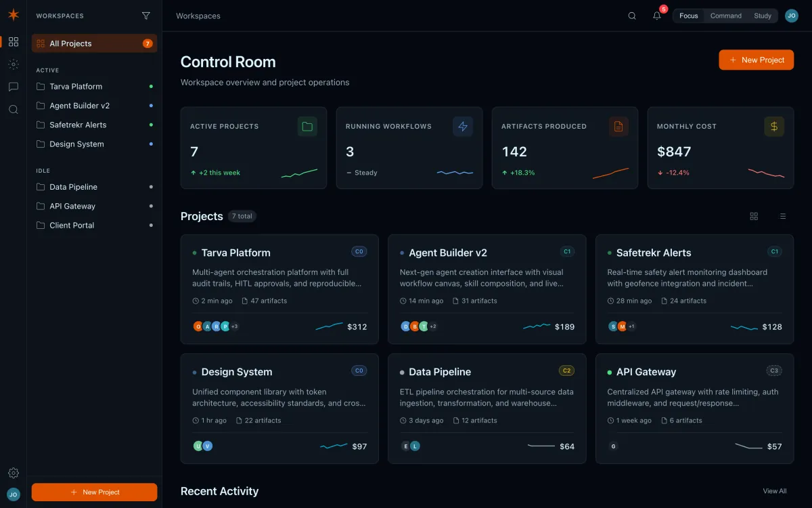Click the $97 cost on Design System card
Image resolution: width=812 pixels, height=508 pixels.
359,446
